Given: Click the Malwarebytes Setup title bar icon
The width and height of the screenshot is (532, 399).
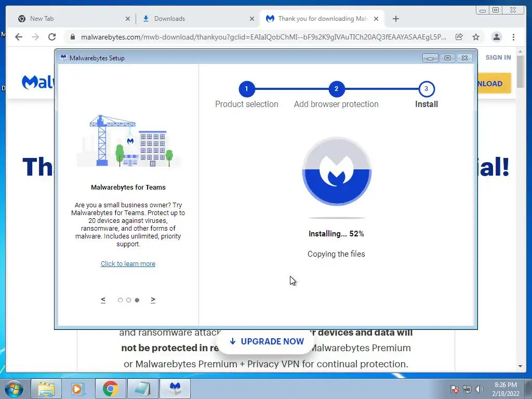Looking at the screenshot, I should tap(63, 58).
